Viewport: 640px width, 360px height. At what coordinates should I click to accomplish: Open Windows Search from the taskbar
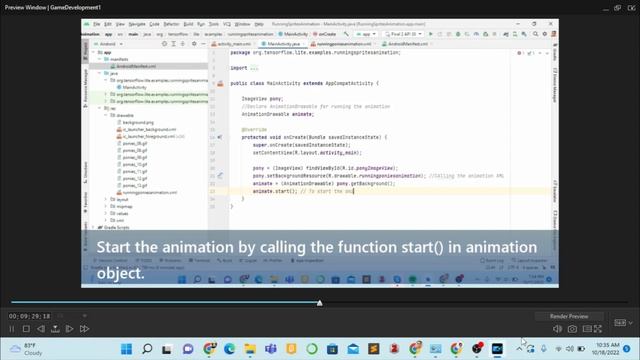147,349
